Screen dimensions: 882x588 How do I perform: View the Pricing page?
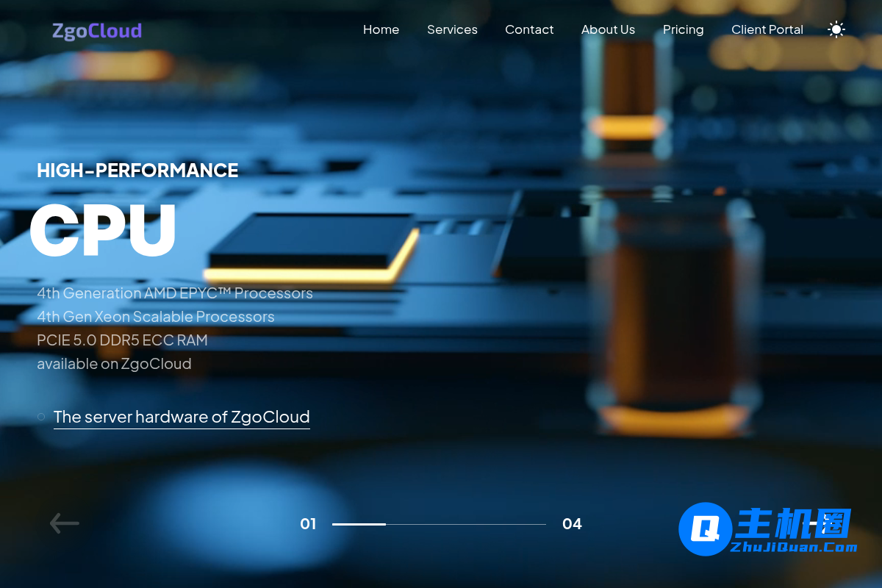point(683,29)
